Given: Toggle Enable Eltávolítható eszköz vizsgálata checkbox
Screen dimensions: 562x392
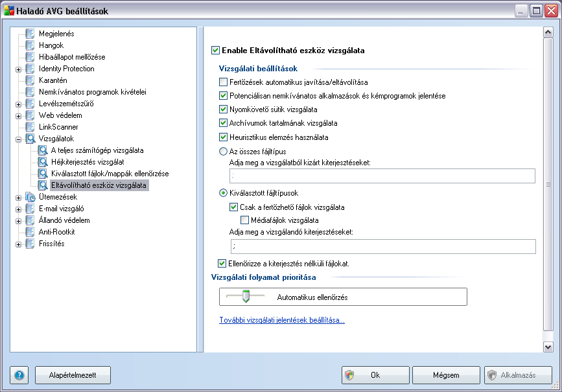Looking at the screenshot, I should point(215,50).
